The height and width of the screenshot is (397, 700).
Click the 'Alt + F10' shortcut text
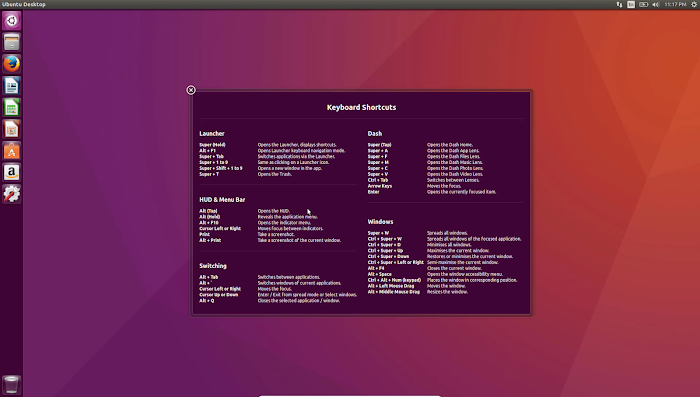(x=208, y=222)
